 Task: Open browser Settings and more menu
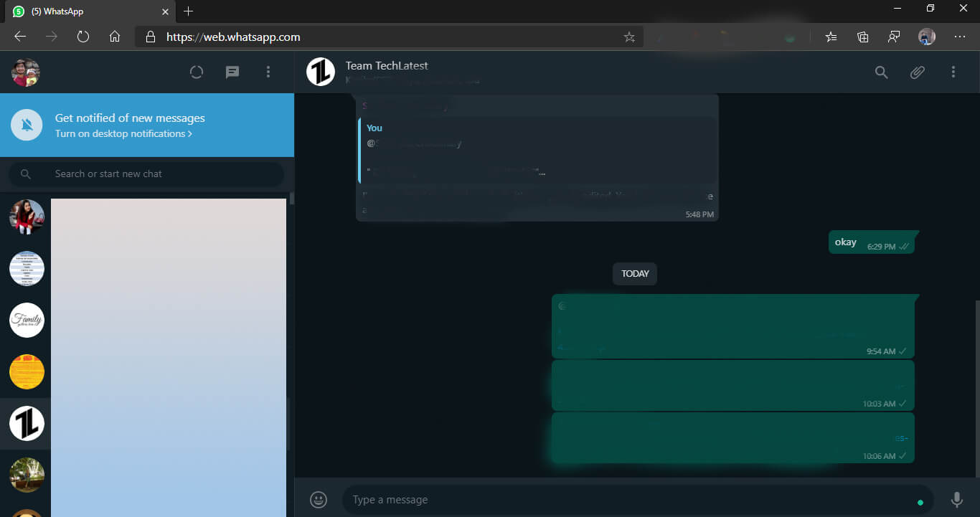click(x=960, y=37)
